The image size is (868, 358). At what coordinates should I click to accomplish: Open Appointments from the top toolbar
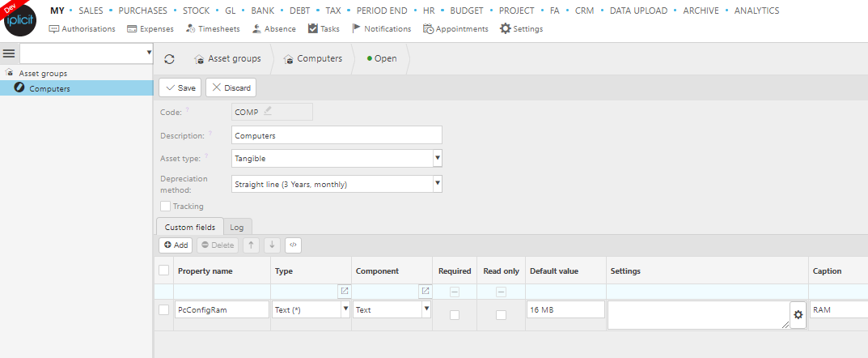pyautogui.click(x=455, y=28)
